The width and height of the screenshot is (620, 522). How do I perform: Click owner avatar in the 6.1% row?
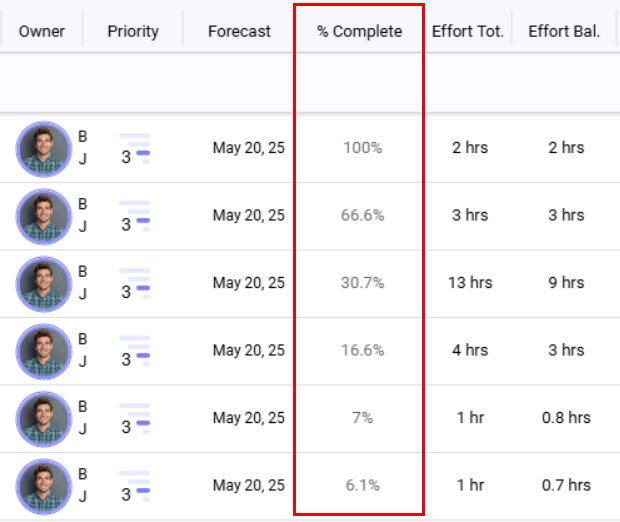tap(43, 486)
